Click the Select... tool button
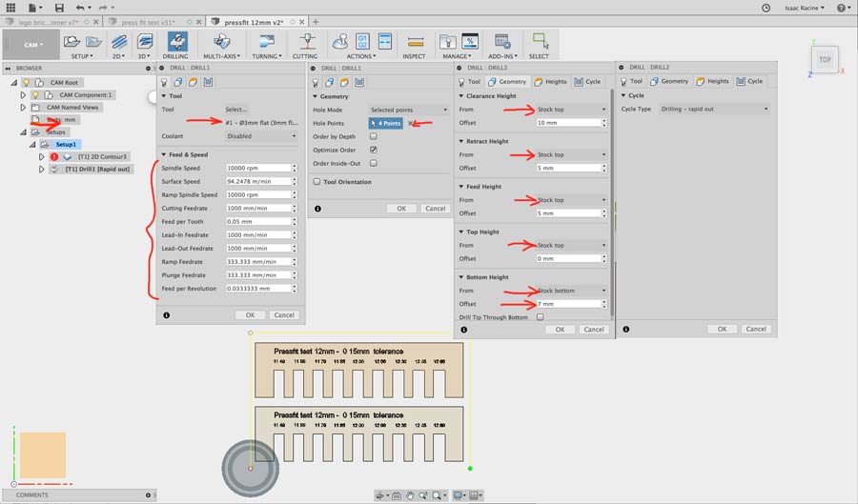This screenshot has width=858, height=504. [x=236, y=110]
